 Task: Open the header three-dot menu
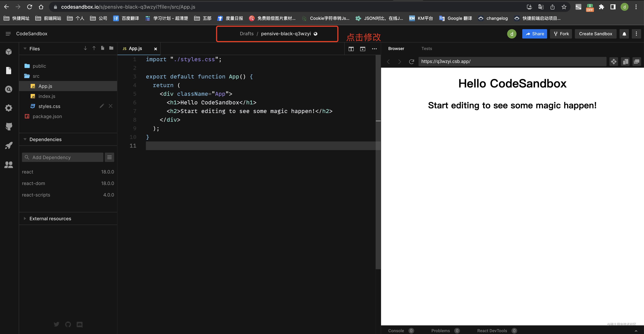[x=636, y=33]
